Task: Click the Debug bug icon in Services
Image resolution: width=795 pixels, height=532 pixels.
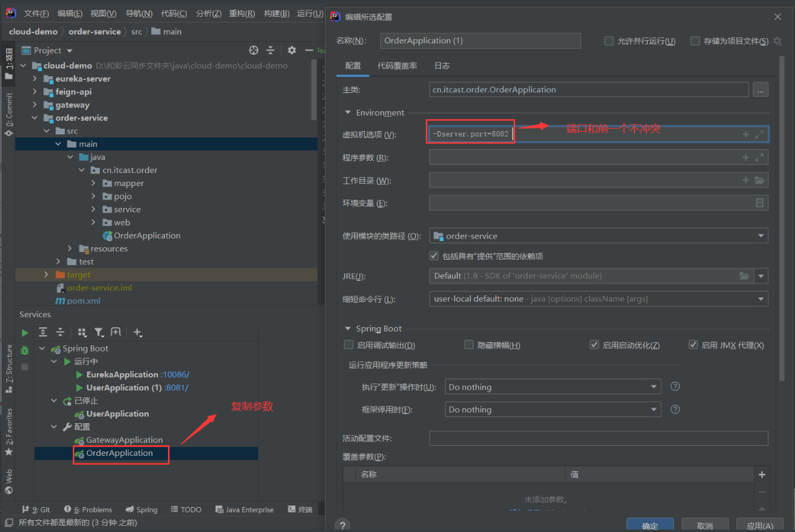Action: (25, 350)
